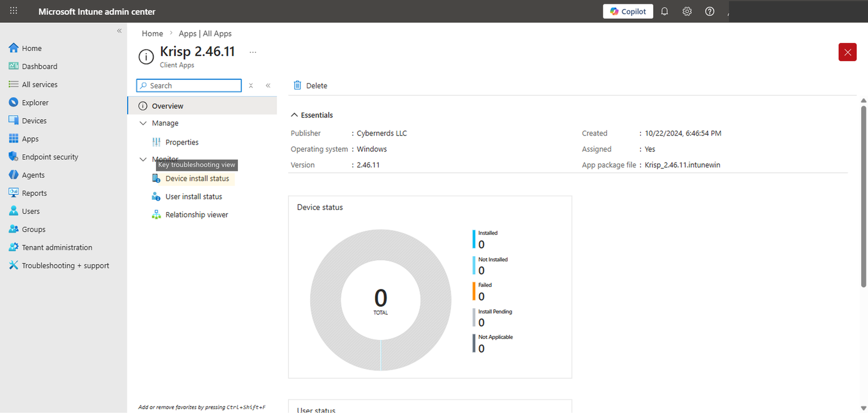
Task: Collapse the Manage section
Action: pyautogui.click(x=143, y=123)
